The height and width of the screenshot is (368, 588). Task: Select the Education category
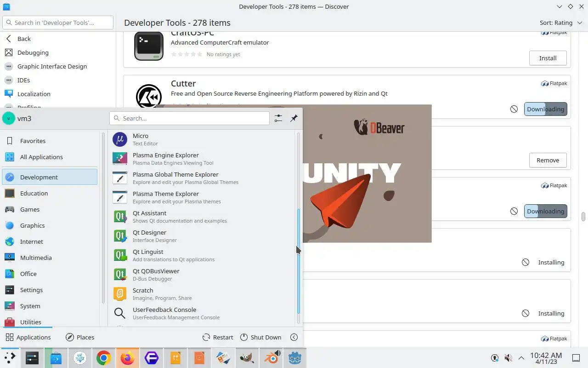[50, 193]
